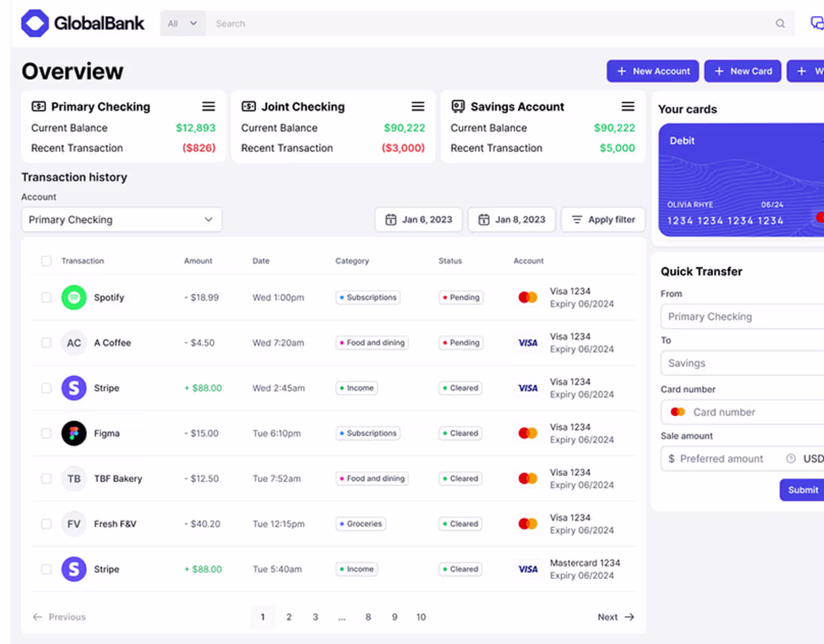824x644 pixels.
Task: Open the Savings Account card options menu
Action: (x=628, y=106)
